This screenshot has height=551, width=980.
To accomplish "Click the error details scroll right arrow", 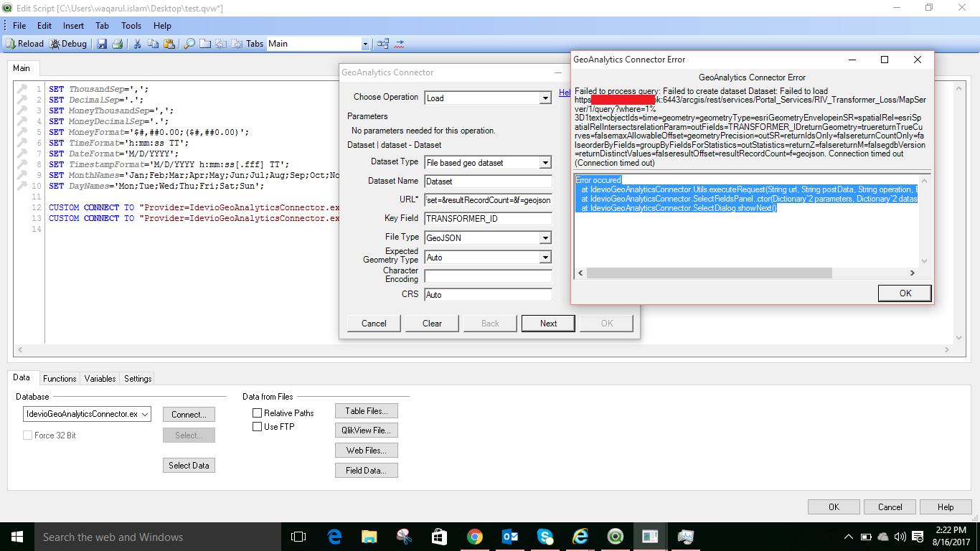I will [912, 273].
